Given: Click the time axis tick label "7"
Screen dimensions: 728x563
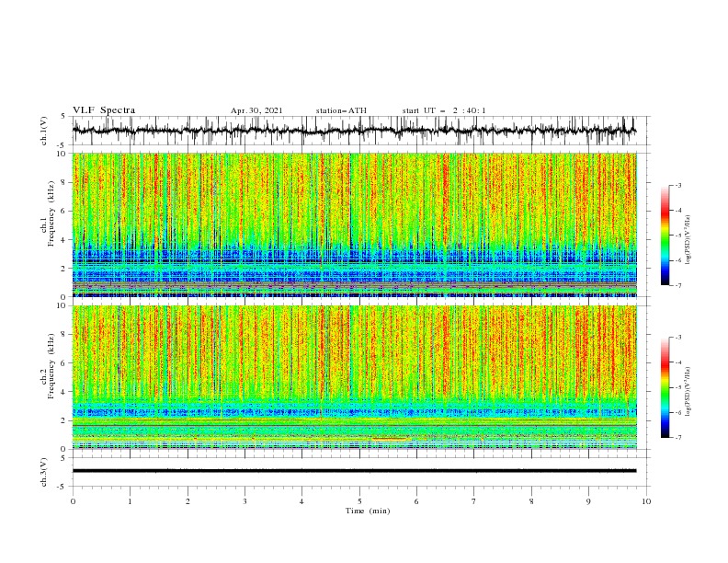Looking at the screenshot, I should point(474,501).
